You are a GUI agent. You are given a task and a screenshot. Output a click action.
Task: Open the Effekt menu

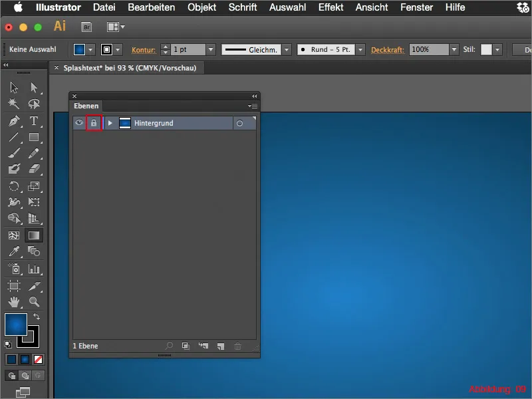(x=331, y=7)
